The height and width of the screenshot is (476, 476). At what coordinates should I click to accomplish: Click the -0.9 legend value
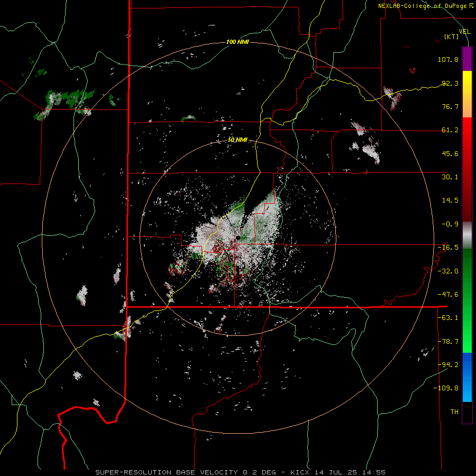(x=450, y=224)
